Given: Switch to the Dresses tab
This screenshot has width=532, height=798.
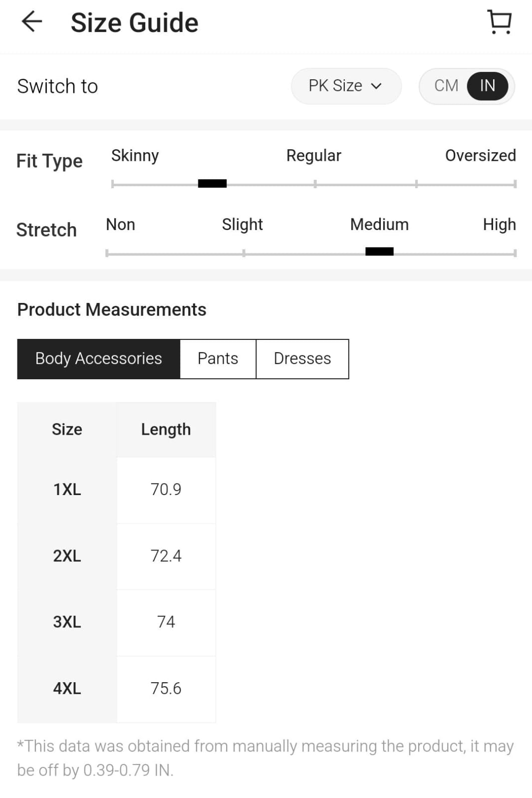Looking at the screenshot, I should [x=302, y=359].
